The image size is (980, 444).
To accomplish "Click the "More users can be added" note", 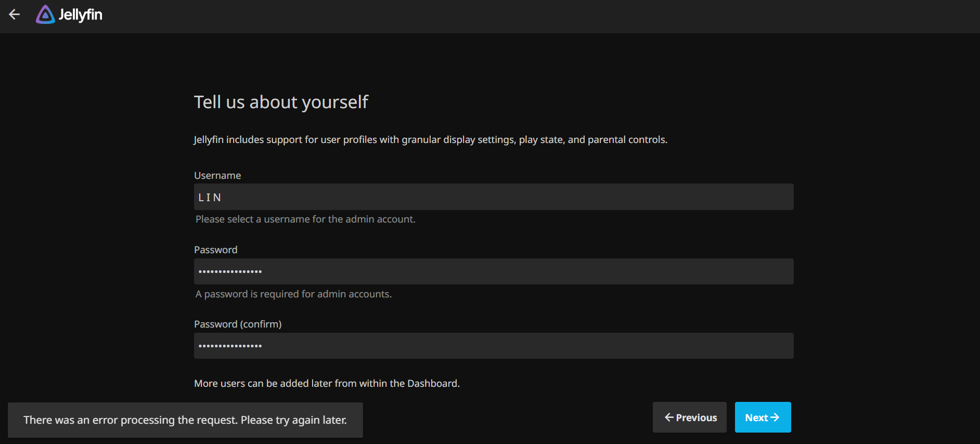I will coord(327,384).
